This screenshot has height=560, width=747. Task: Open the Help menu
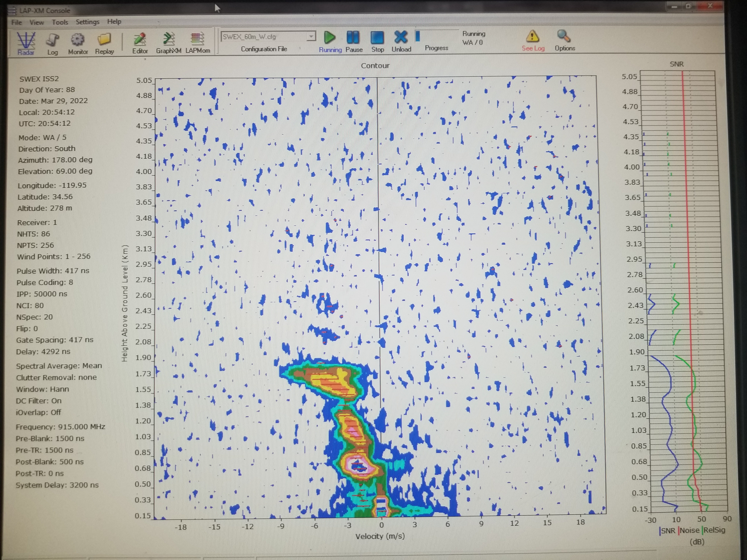114,22
